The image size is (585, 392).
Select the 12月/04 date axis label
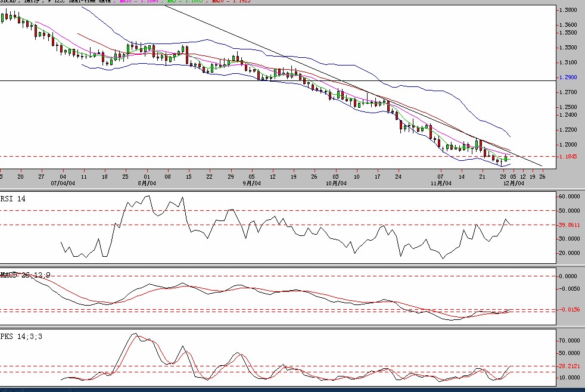514,183
